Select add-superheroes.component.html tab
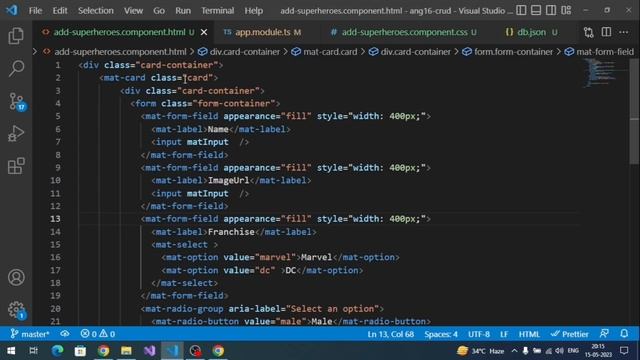Viewport: 640px width, 360px height. [x=119, y=32]
